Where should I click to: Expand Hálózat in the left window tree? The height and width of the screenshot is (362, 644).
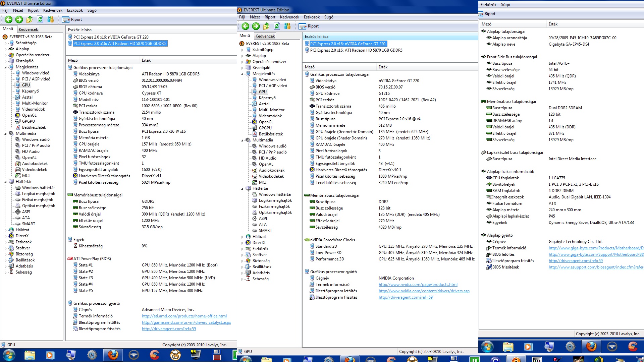coord(6,230)
